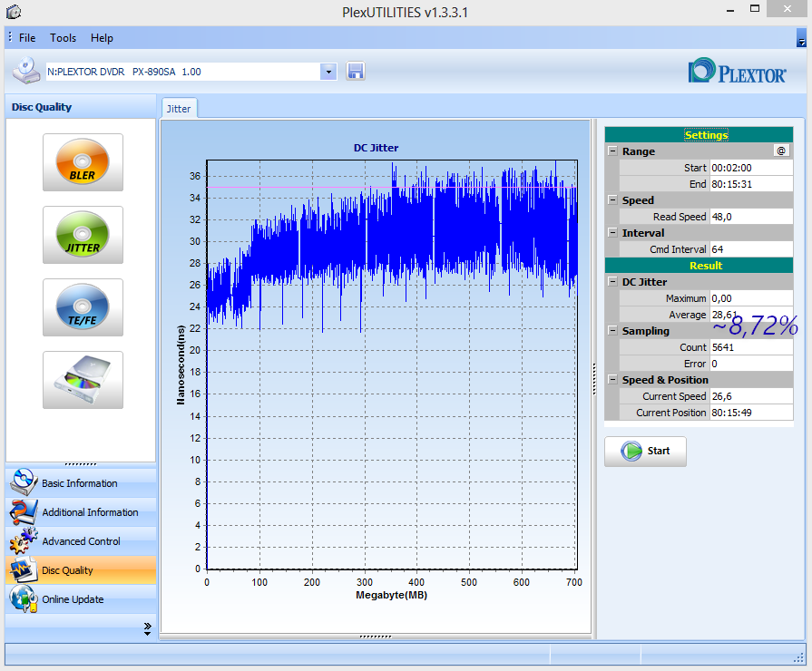Image resolution: width=812 pixels, height=671 pixels.
Task: Maximize the PlexUTILITIES window
Action: point(755,9)
